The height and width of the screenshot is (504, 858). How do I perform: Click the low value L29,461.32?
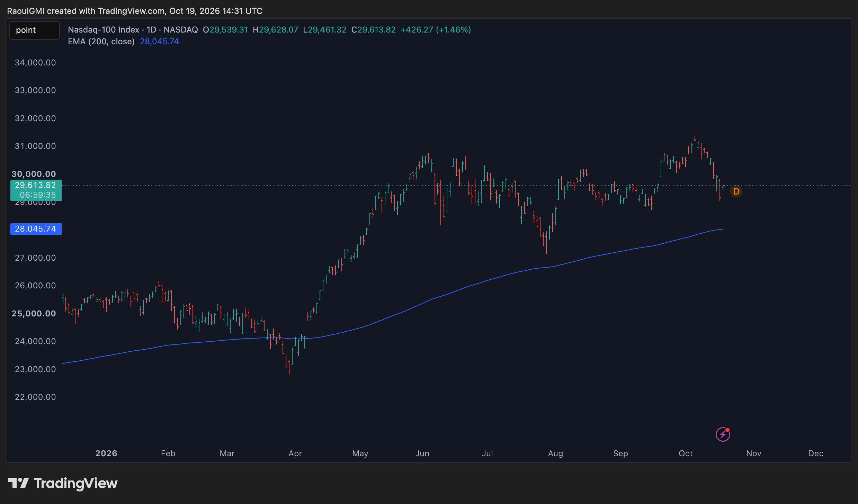click(325, 30)
